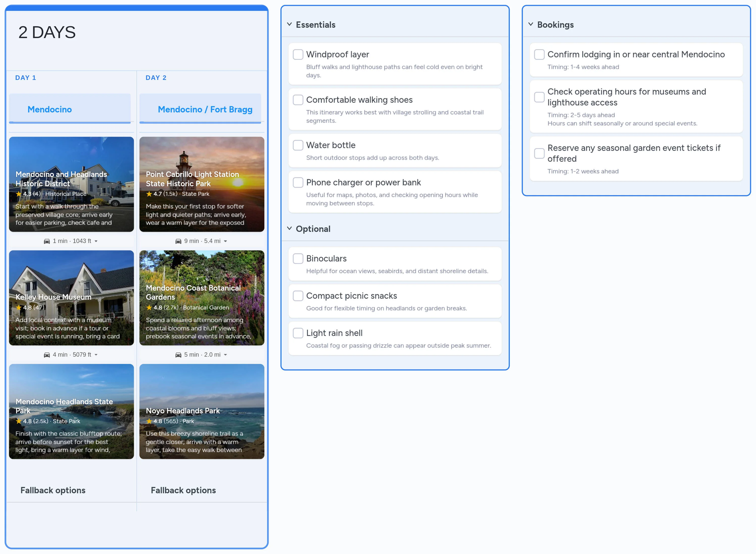The width and height of the screenshot is (756, 554).
Task: Click car icon on 1 min route
Action: [47, 241]
